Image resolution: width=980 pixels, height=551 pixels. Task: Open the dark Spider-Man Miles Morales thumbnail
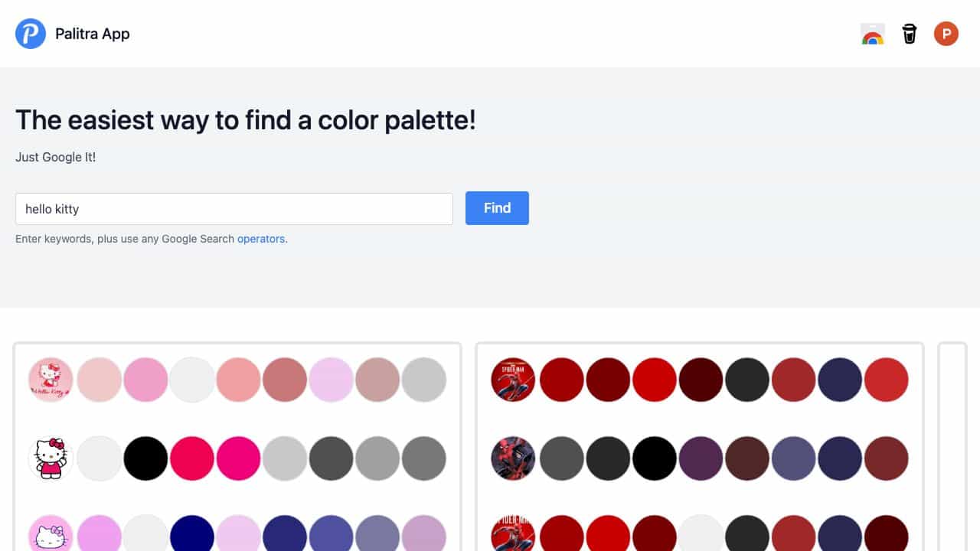[x=513, y=458]
